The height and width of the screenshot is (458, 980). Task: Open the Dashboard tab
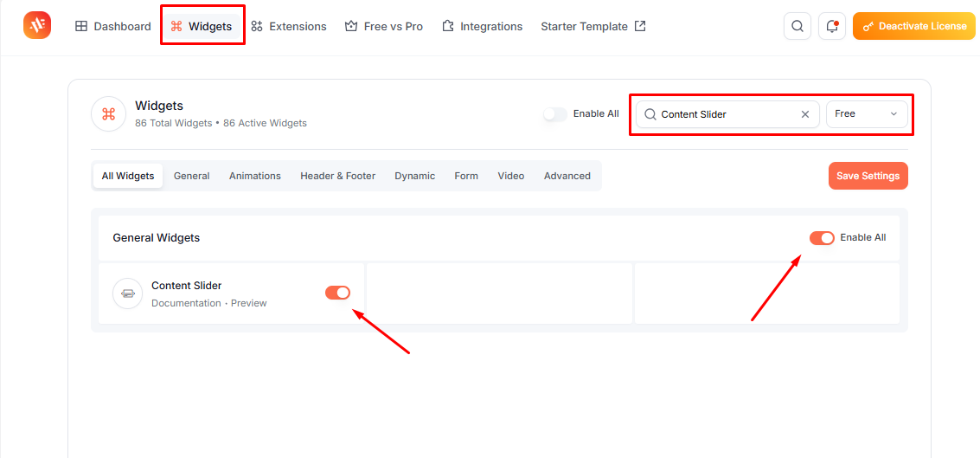113,26
